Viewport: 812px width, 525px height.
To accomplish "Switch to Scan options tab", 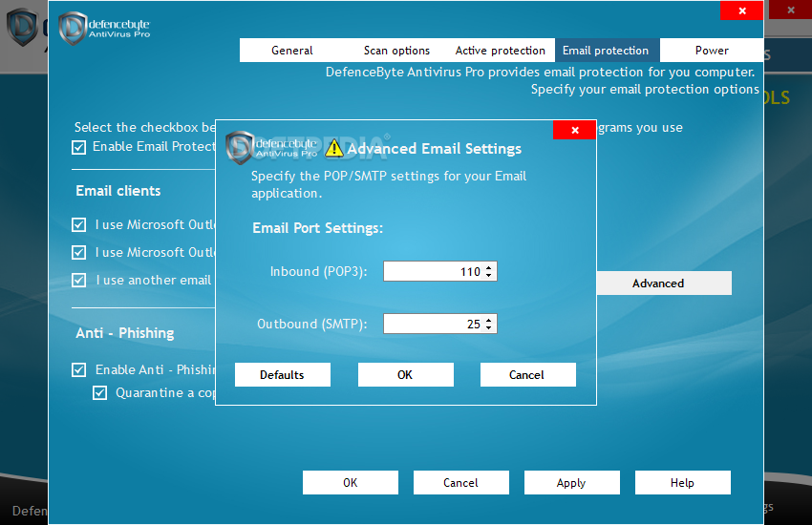I will tap(396, 51).
